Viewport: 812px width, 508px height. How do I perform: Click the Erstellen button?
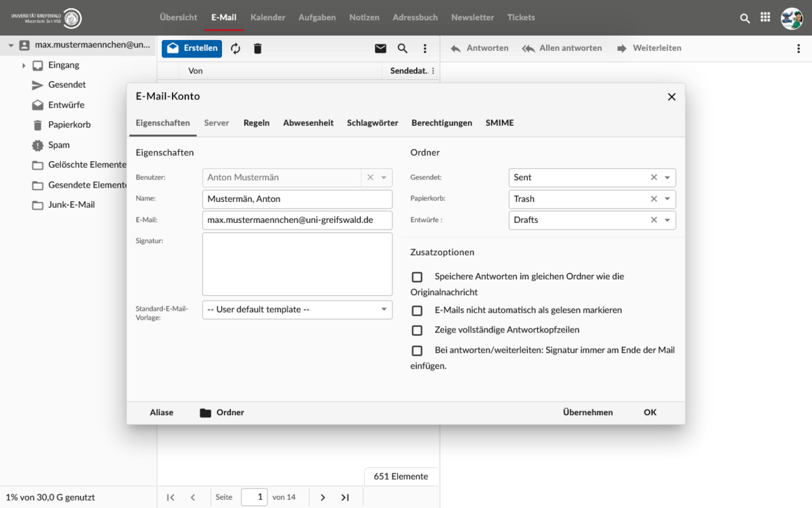[192, 48]
